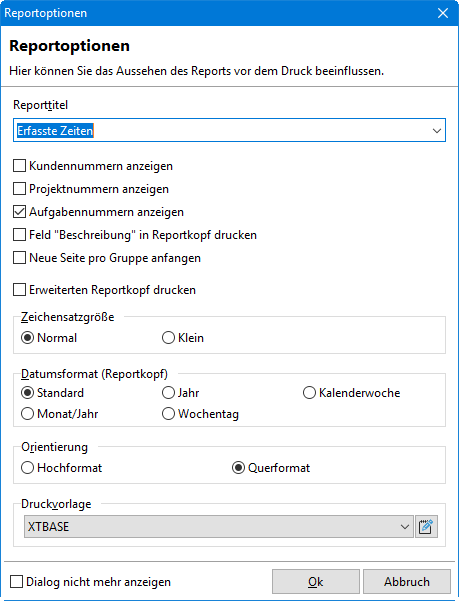459x601 pixels.
Task: Close the Reportoptionen dialog with X
Action: [443, 13]
